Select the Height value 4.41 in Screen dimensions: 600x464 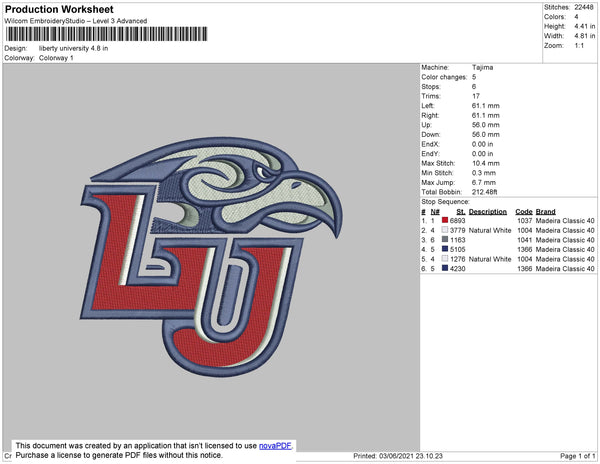(585, 26)
